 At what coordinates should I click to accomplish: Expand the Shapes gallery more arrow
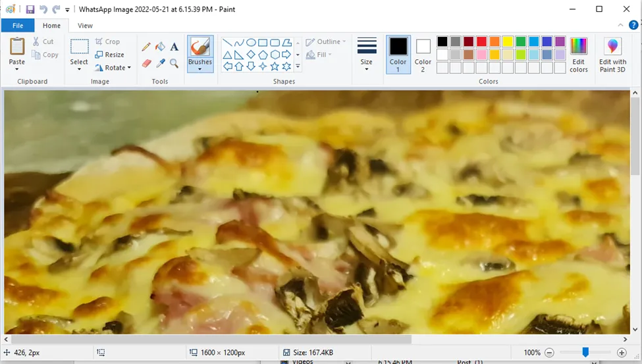point(298,66)
